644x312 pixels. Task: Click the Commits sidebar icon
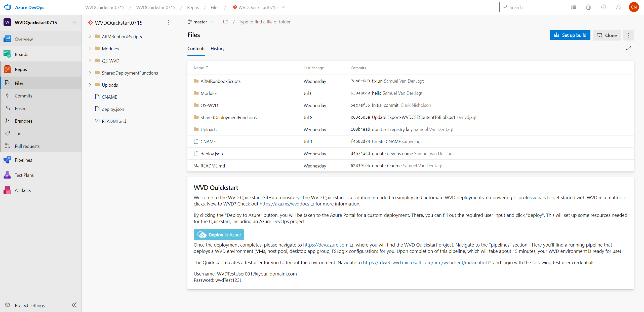click(x=7, y=95)
